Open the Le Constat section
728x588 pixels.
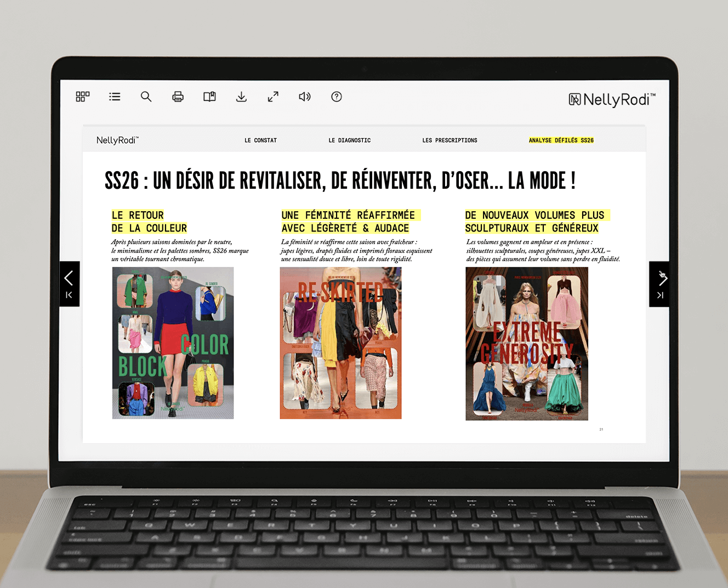260,140
